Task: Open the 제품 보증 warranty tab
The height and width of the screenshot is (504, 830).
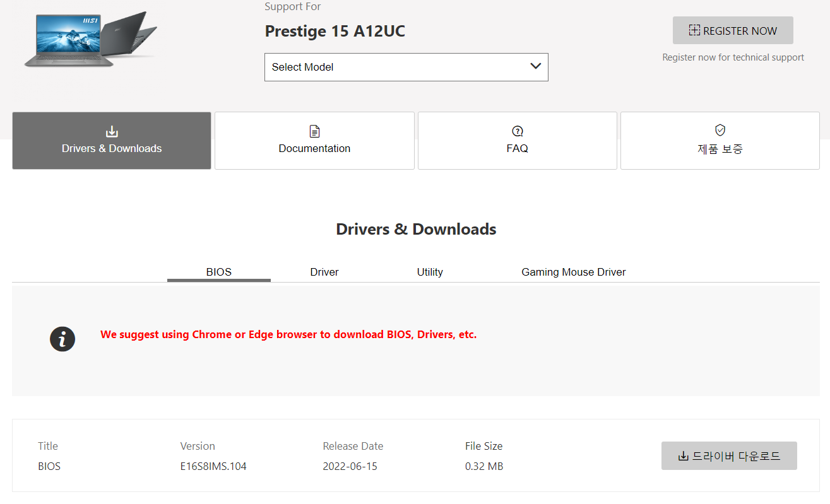Action: point(720,141)
